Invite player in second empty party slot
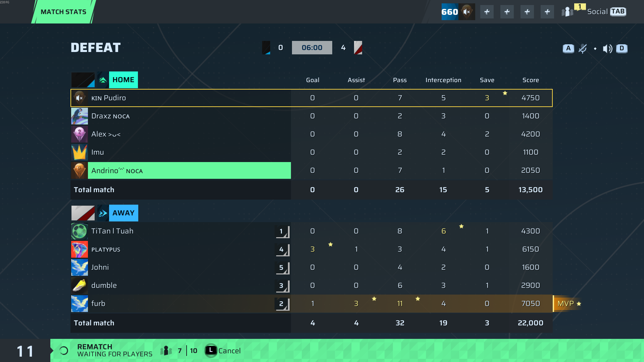Viewport: 644px width, 362px height. [x=507, y=12]
